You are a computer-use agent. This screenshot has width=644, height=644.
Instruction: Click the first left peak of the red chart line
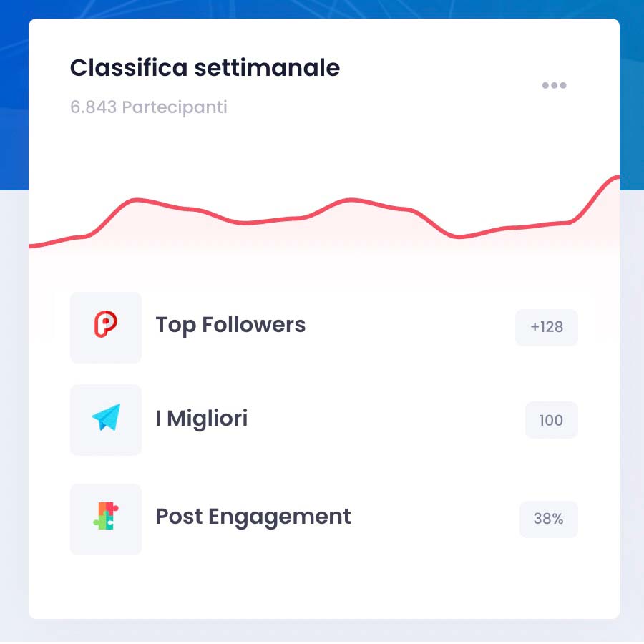[135, 200]
